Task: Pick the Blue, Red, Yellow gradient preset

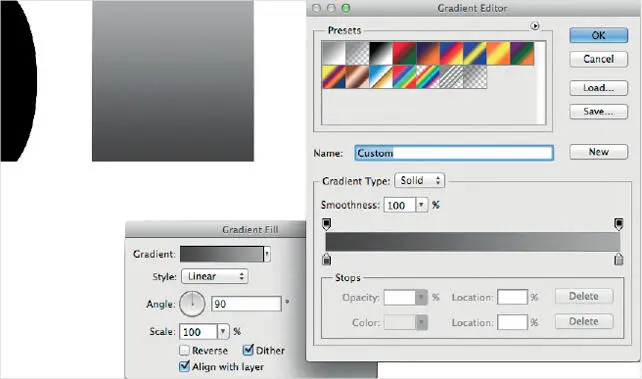Action: pos(452,53)
